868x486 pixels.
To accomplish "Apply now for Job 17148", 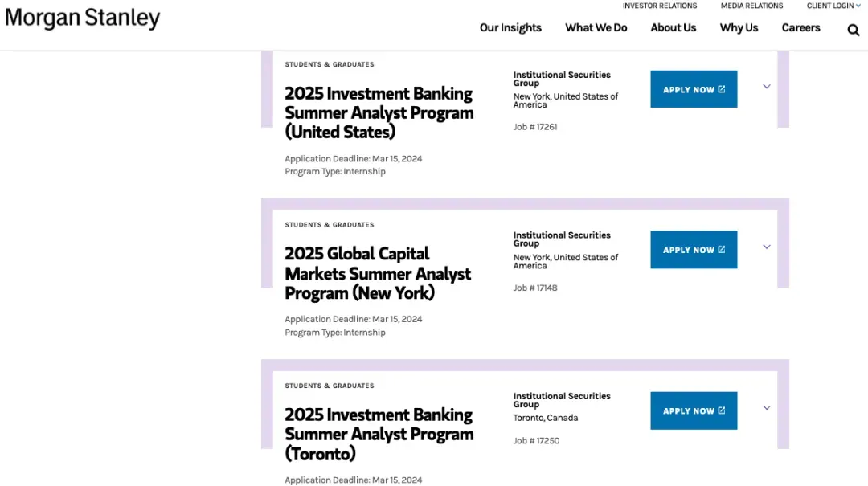I will [694, 250].
